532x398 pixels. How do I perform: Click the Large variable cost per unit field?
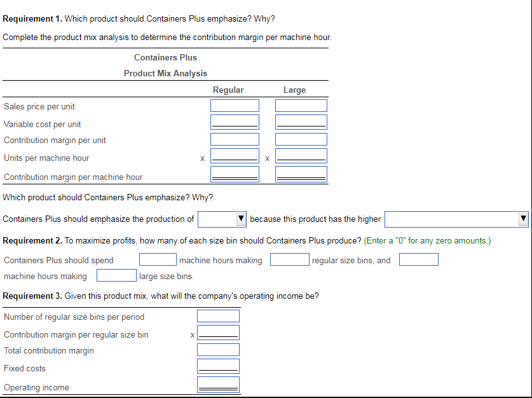[x=301, y=121]
